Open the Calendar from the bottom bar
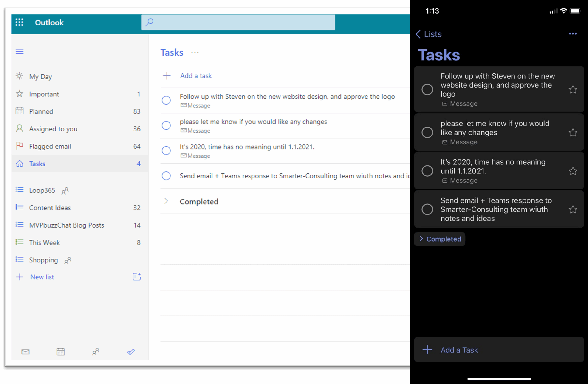The image size is (588, 384). click(61, 351)
